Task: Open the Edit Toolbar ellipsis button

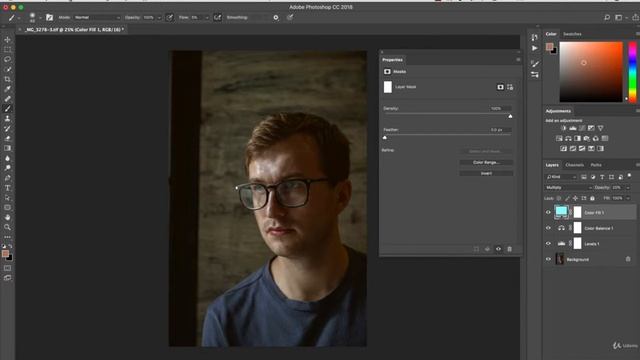Action: (x=7, y=237)
